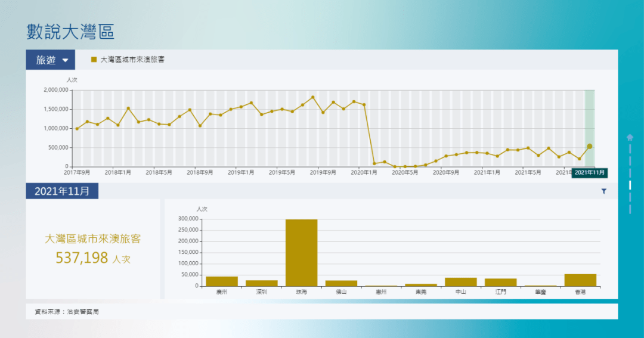Click the 2021年11月 period header label
This screenshot has height=338, width=644.
62,191
